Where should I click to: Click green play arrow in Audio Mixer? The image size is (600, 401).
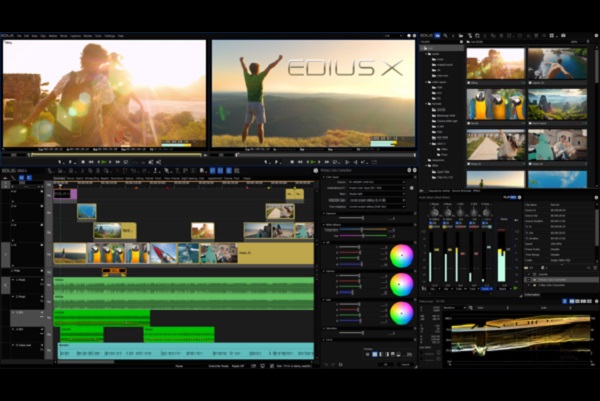515,288
